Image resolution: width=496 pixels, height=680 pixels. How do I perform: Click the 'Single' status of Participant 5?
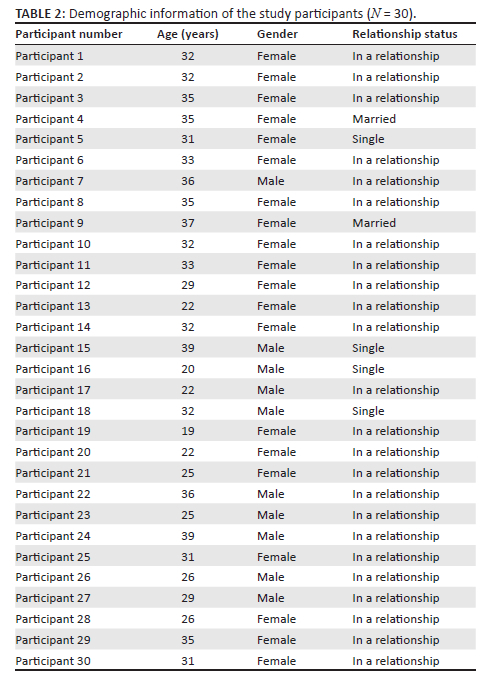pyautogui.click(x=369, y=139)
